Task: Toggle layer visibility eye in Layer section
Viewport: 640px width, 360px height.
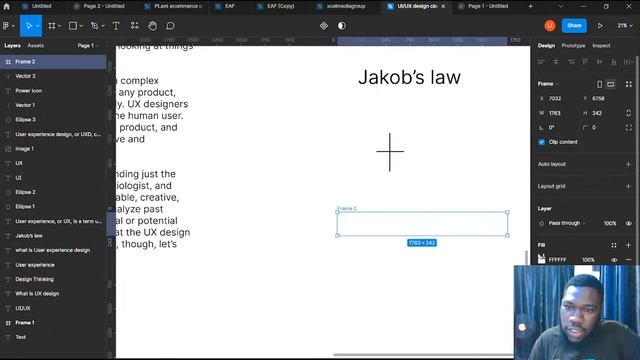Action: (x=629, y=223)
